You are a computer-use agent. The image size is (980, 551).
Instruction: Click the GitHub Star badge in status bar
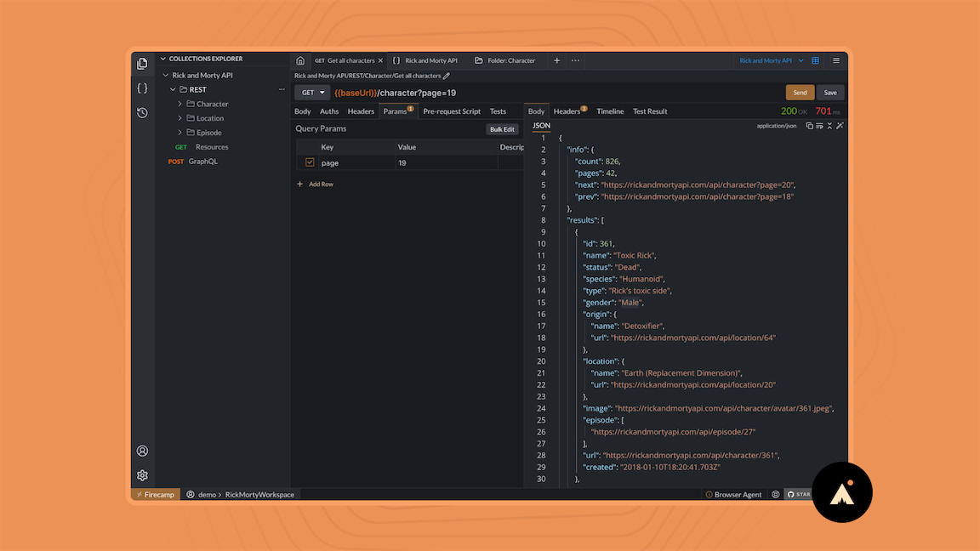tap(798, 494)
